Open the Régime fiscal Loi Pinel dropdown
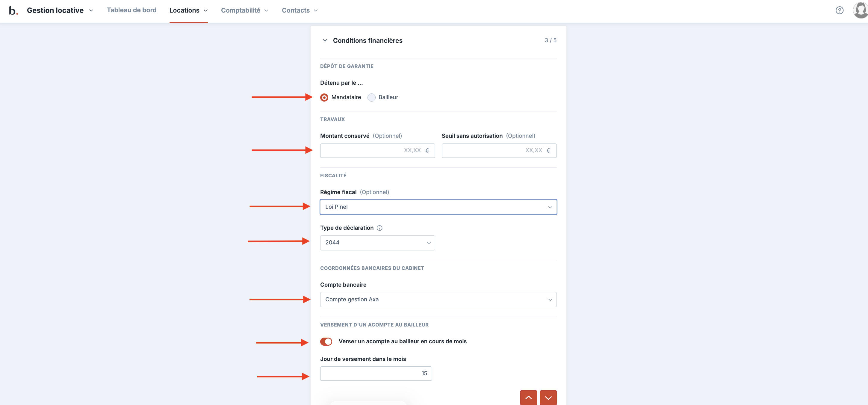Viewport: 868px width, 405px height. pyautogui.click(x=438, y=207)
